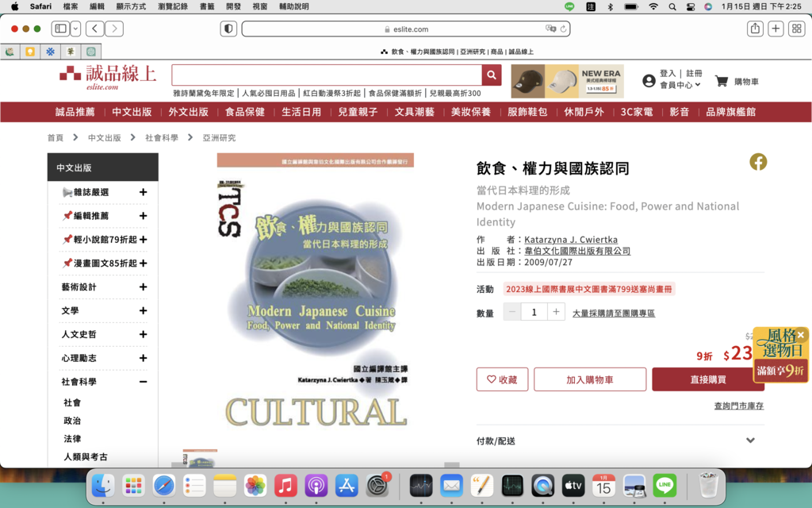Click 收藏 button
Screen dimensions: 812x508
[x=502, y=379]
